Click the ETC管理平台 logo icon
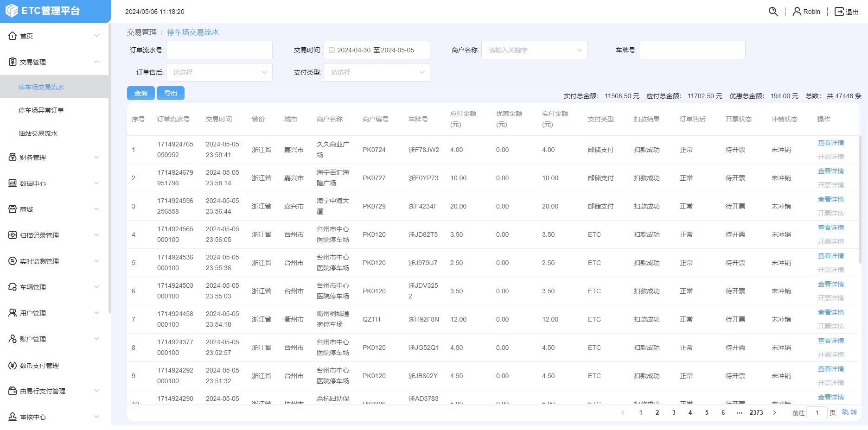Screen dimensions: 868x430 coord(12,11)
